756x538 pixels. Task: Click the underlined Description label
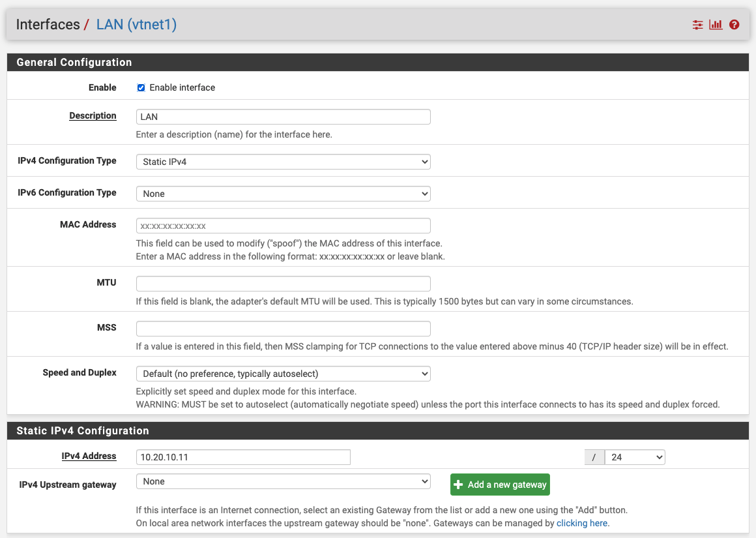[93, 116]
